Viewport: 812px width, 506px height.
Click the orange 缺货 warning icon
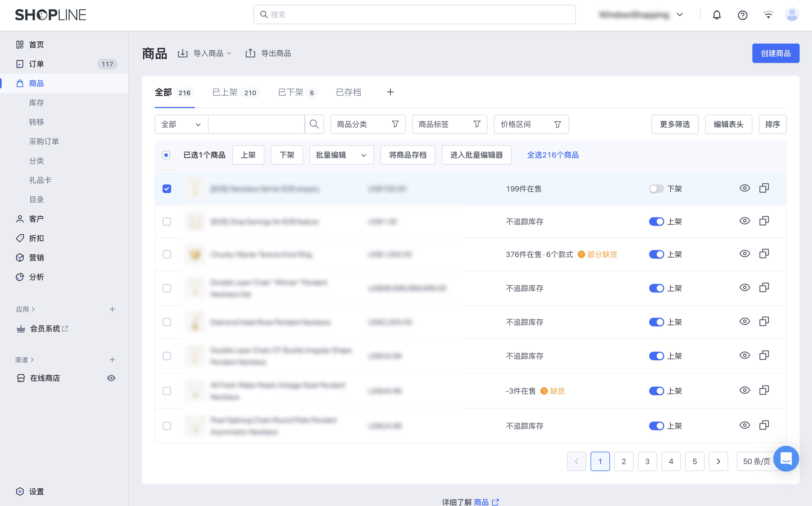pyautogui.click(x=544, y=391)
